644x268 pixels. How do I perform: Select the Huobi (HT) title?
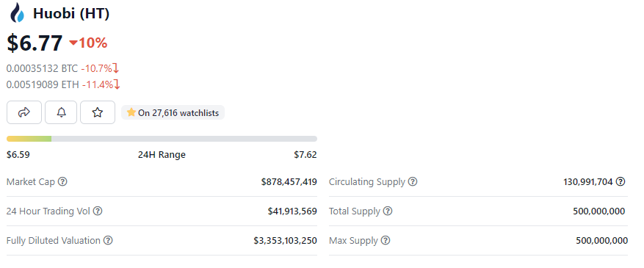click(x=71, y=13)
